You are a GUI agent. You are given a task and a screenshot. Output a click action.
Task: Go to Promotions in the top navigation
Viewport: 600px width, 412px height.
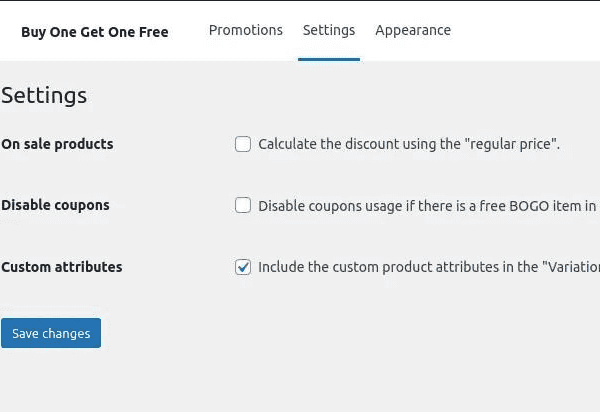point(245,30)
